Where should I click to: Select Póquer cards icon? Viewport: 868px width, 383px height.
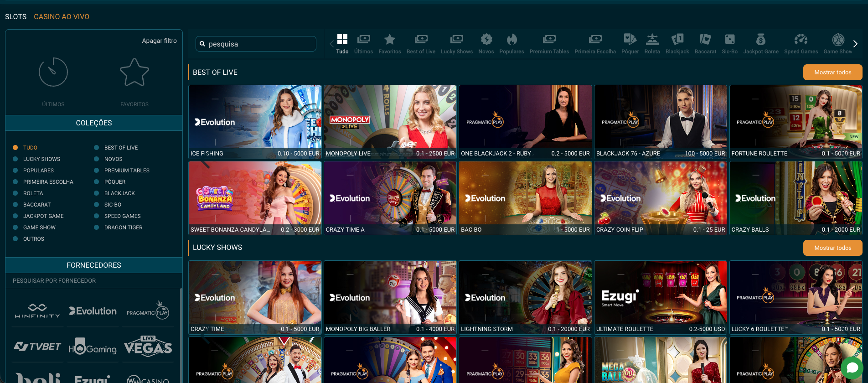tap(630, 39)
